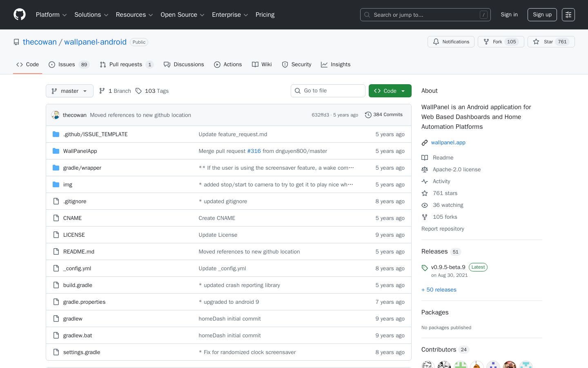Click the eye icon beside 36 watching

pyautogui.click(x=425, y=205)
